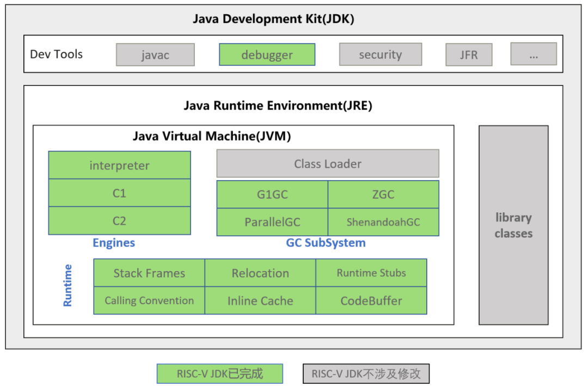Select the ShenandoahGC cell
This screenshot has width=588, height=386.
pyautogui.click(x=383, y=222)
